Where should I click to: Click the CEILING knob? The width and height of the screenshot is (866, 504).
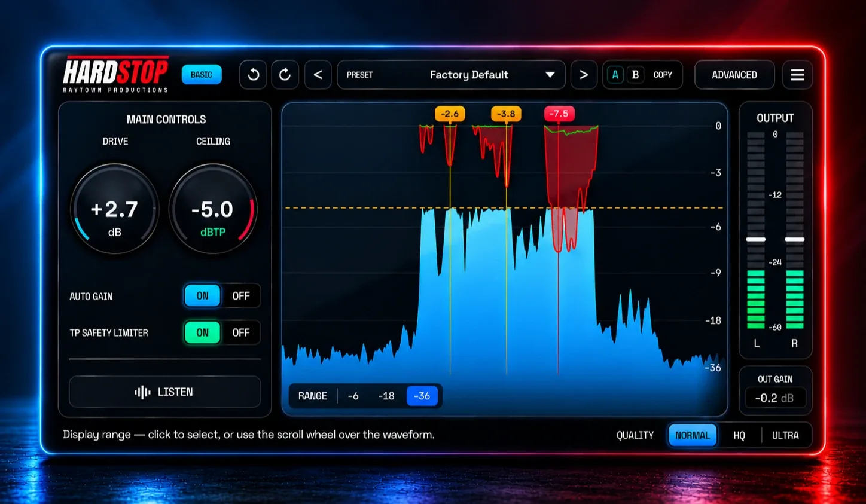pyautogui.click(x=213, y=209)
